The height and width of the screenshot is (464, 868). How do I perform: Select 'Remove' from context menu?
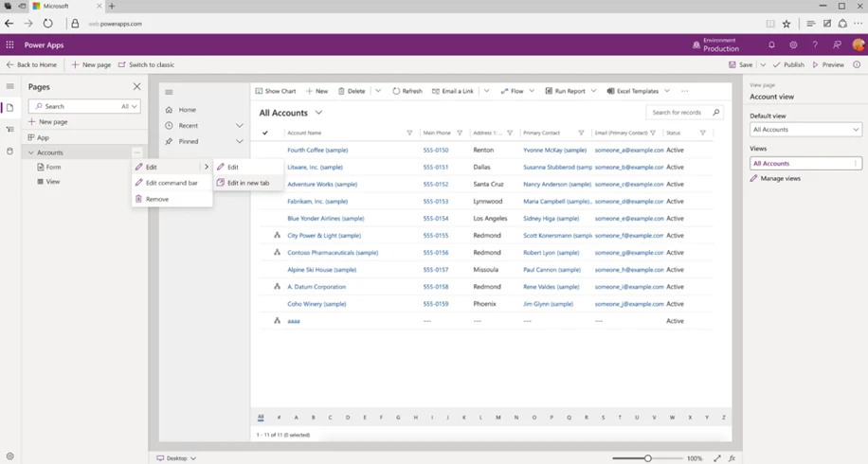pyautogui.click(x=157, y=199)
